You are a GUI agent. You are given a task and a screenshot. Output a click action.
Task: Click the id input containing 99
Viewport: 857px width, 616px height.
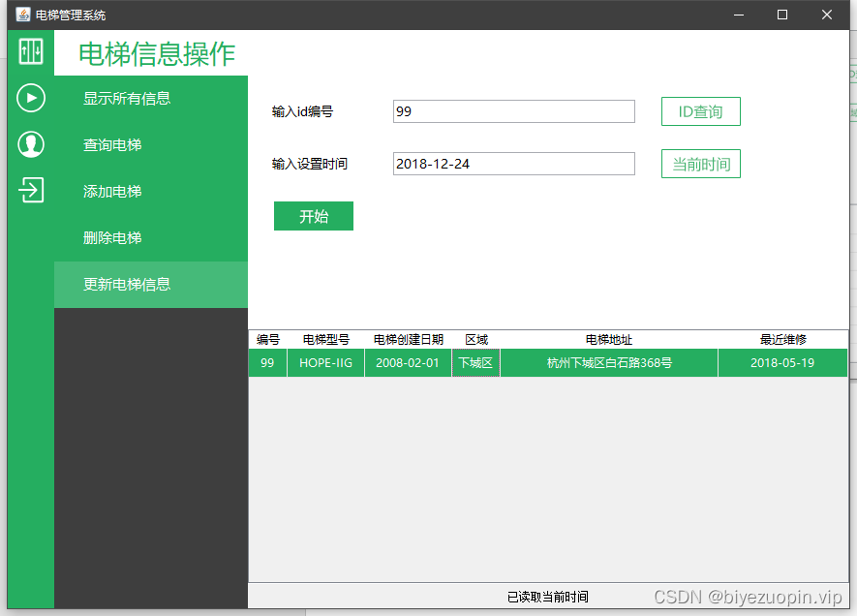(x=513, y=110)
